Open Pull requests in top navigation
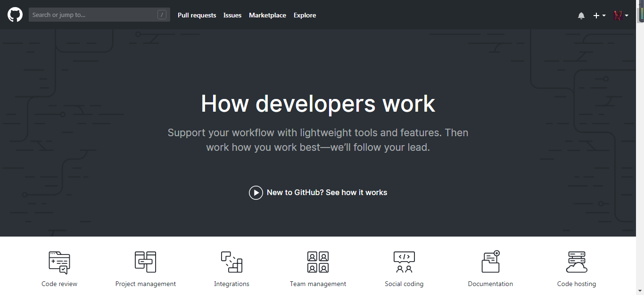The height and width of the screenshot is (295, 644). (x=197, y=15)
